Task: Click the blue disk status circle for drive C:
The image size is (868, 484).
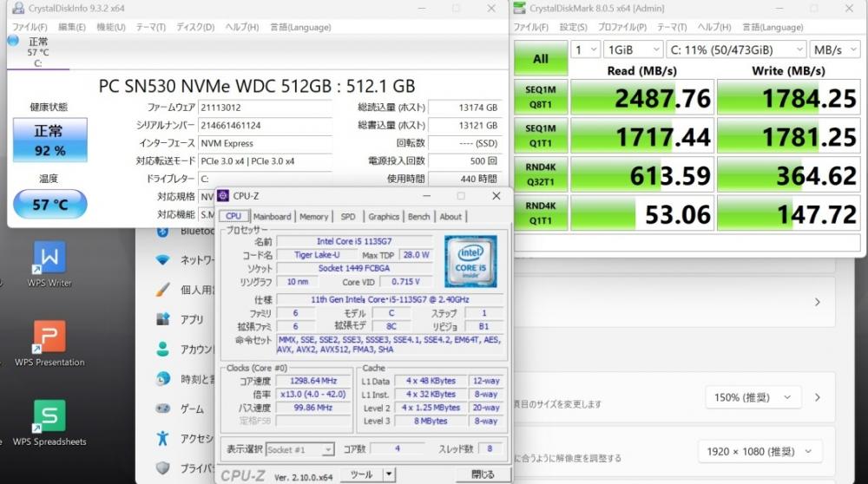Action: point(13,41)
